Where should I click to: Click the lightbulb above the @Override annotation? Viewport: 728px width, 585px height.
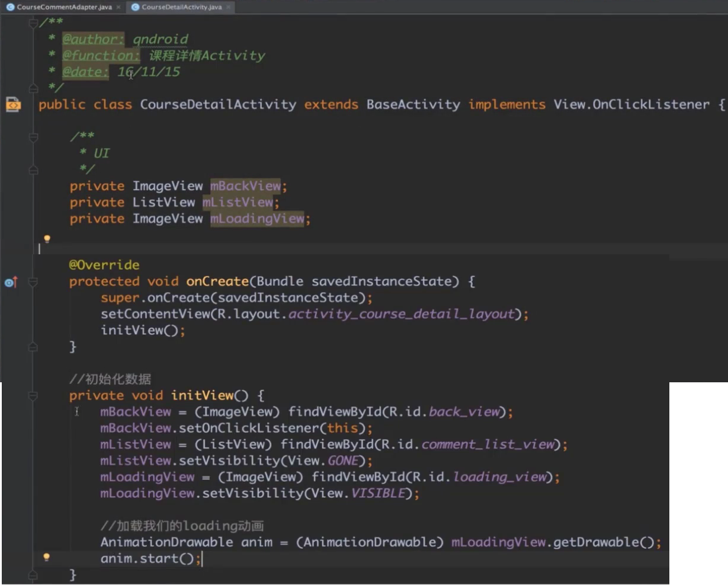coord(47,239)
